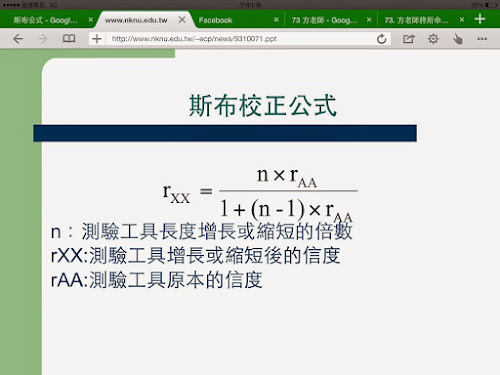The width and height of the screenshot is (500, 375).
Task: Switch to the Facebook tab
Action: click(215, 20)
